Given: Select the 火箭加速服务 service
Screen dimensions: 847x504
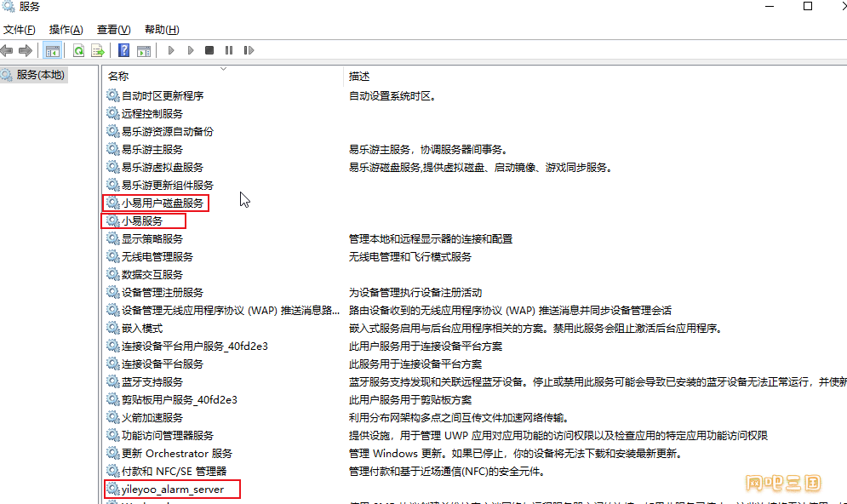Looking at the screenshot, I should [x=152, y=417].
